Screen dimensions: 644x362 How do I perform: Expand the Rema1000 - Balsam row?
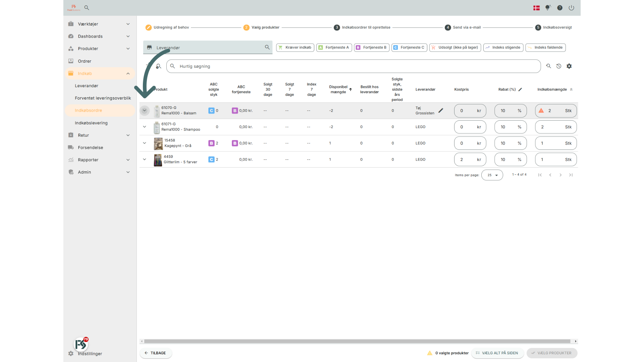[x=145, y=111]
